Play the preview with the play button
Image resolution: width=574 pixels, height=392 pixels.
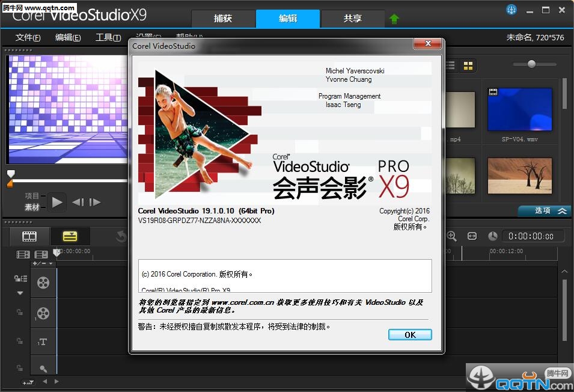(56, 202)
